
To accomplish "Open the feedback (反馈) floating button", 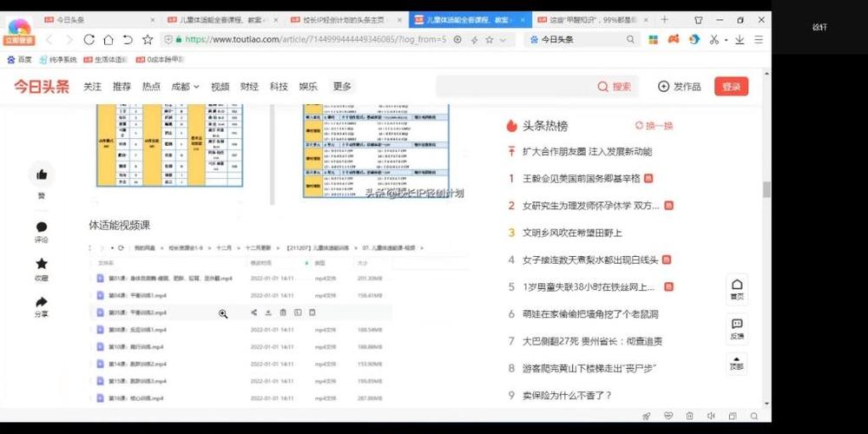I will [737, 329].
